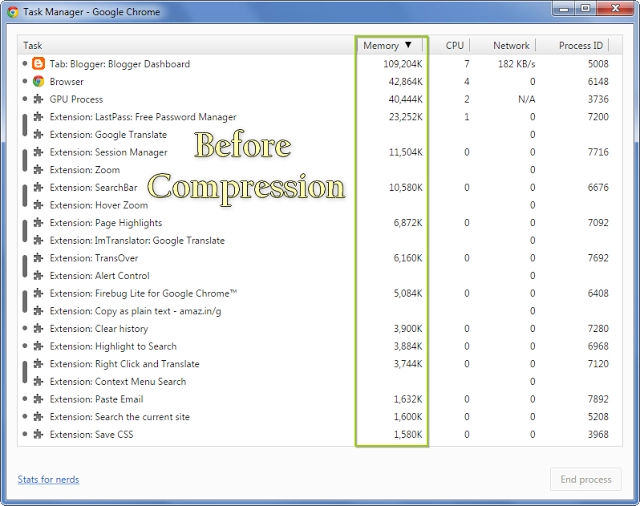Click process ID 3968
640x506 pixels.
pos(598,434)
